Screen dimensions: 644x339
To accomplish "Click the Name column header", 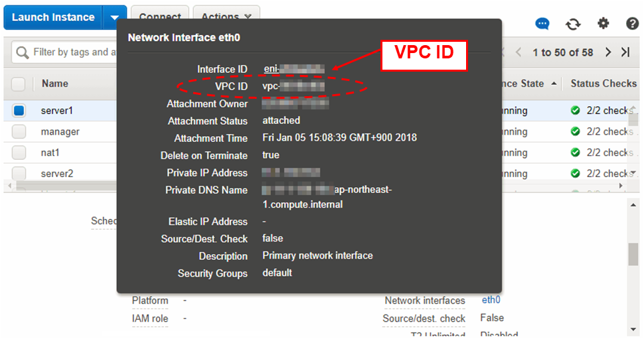I will click(55, 84).
